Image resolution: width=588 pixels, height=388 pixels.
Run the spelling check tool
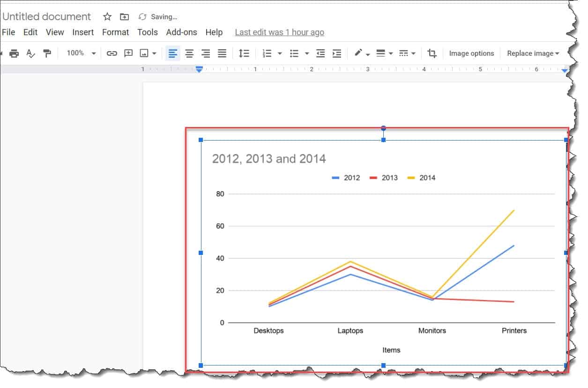click(30, 53)
